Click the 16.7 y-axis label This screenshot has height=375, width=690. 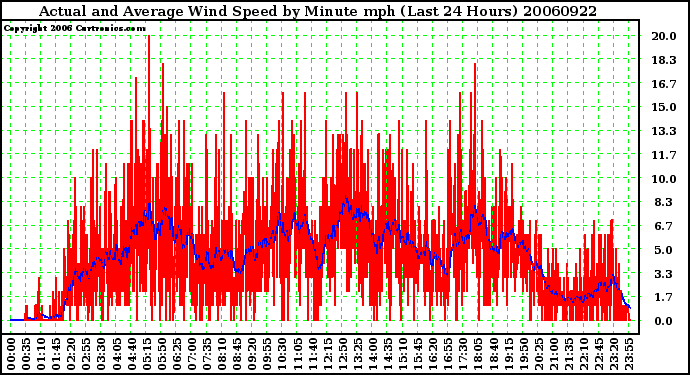[664, 84]
